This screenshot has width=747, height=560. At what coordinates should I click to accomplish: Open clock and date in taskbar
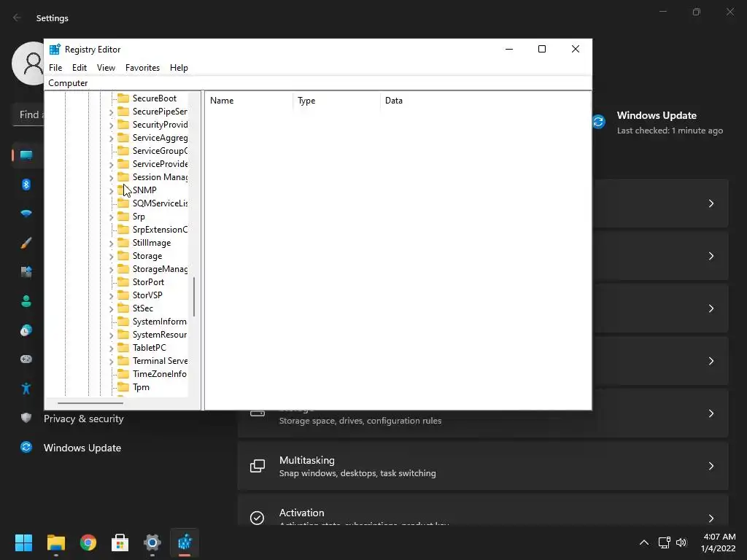click(719, 542)
